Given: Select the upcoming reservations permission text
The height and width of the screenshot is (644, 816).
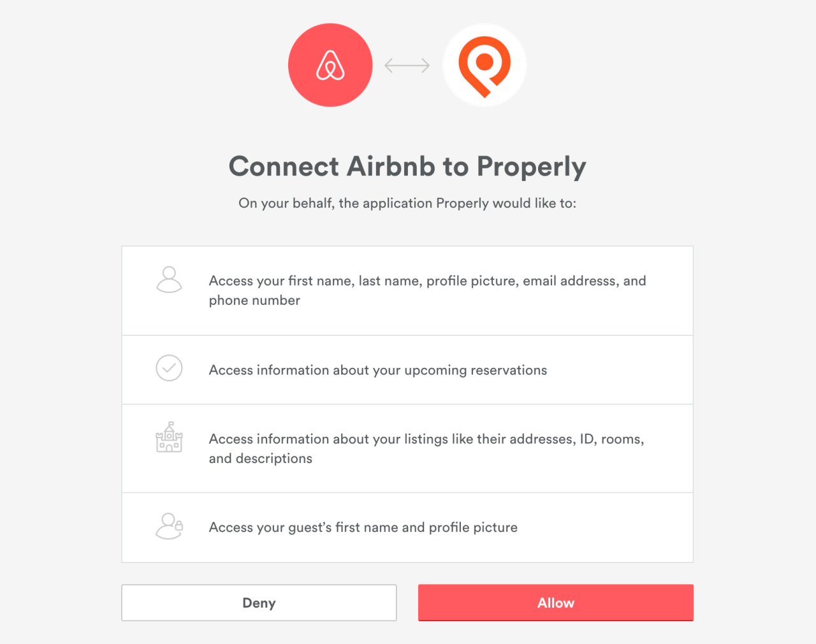Looking at the screenshot, I should [x=377, y=370].
